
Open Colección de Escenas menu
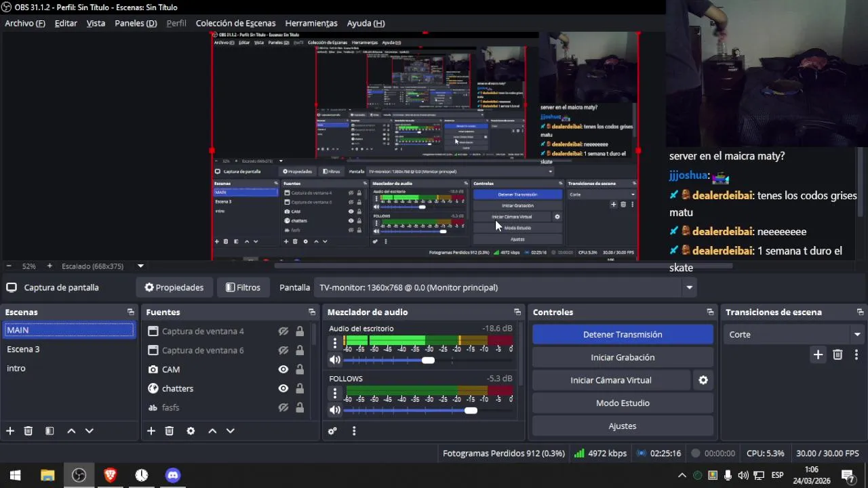[x=235, y=23]
